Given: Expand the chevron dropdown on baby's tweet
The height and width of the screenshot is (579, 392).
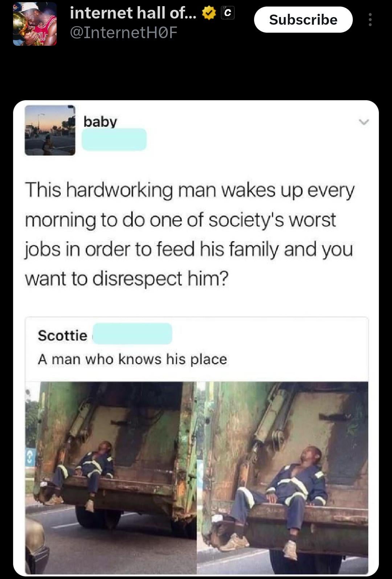Looking at the screenshot, I should 364,122.
